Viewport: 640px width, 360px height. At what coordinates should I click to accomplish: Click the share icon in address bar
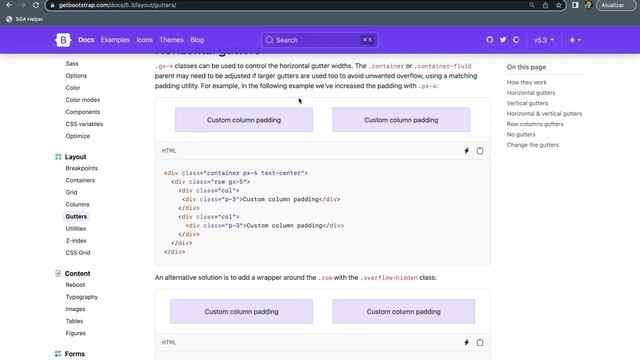pyautogui.click(x=545, y=5)
